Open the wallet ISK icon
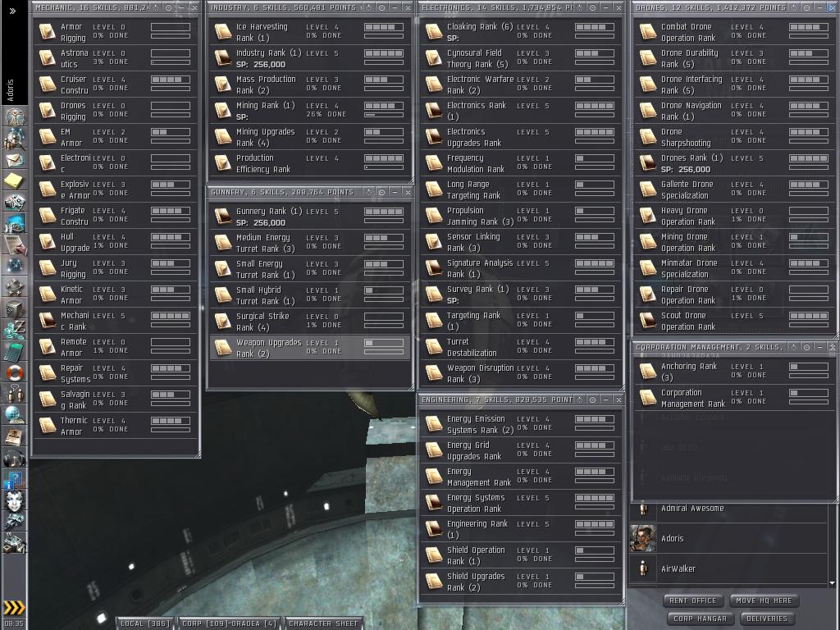 pyautogui.click(x=15, y=330)
